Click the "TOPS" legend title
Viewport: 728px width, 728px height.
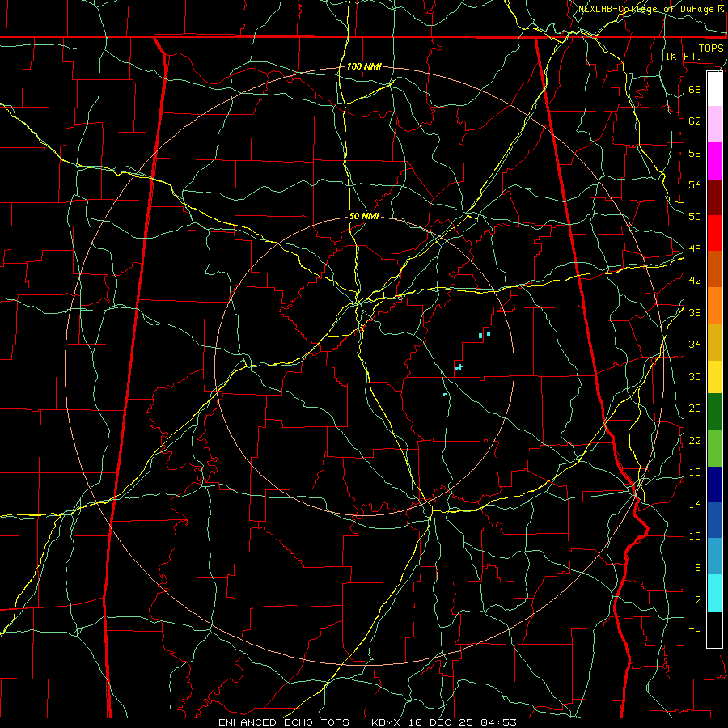(711, 48)
